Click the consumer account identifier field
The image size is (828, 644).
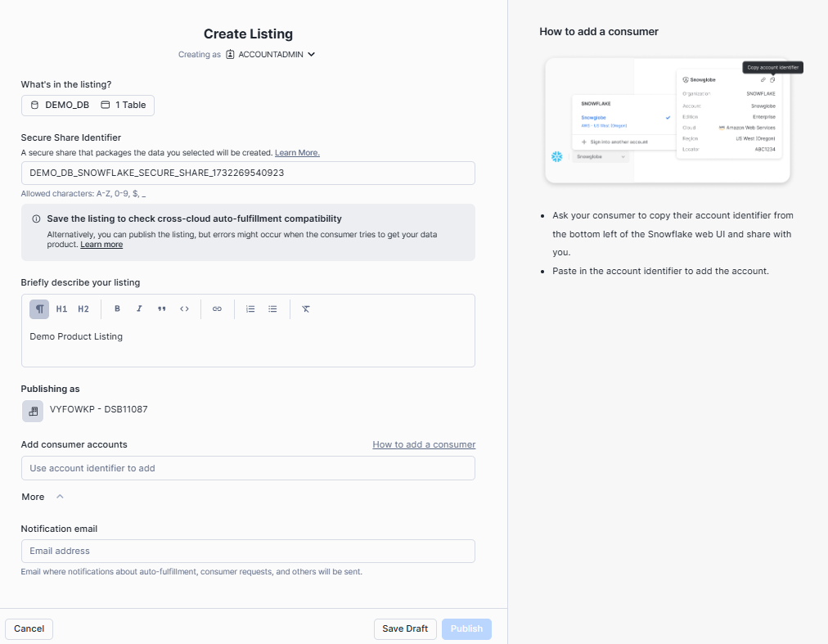coord(248,468)
